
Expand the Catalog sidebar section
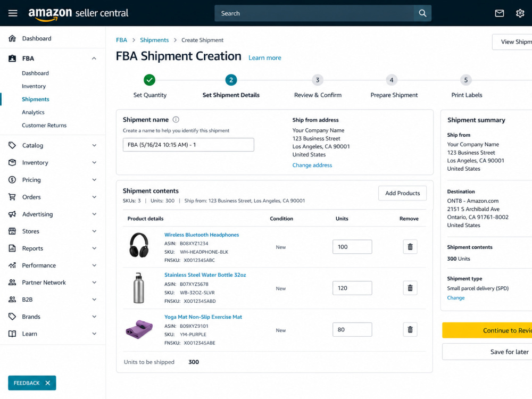tap(94, 145)
